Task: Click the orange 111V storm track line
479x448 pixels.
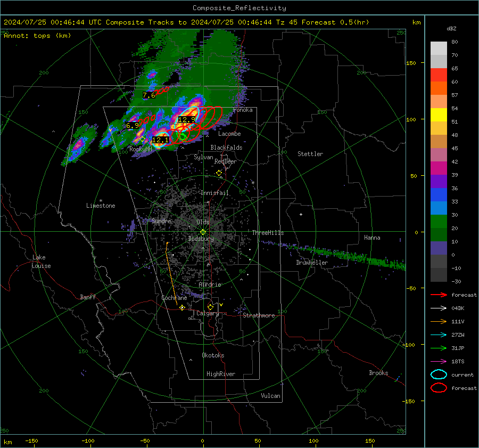Action: [171, 274]
